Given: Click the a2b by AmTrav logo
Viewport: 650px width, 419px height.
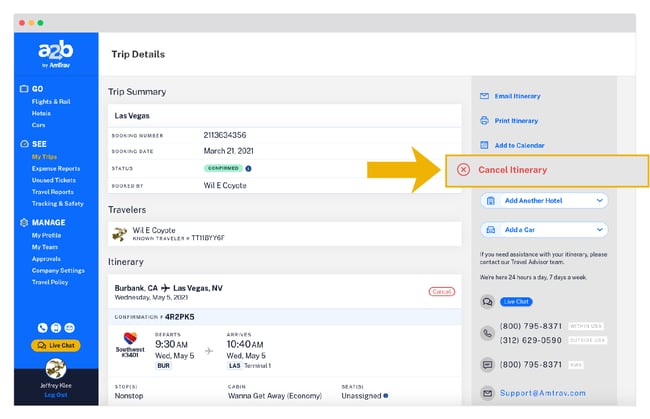Looking at the screenshot, I should click(54, 56).
